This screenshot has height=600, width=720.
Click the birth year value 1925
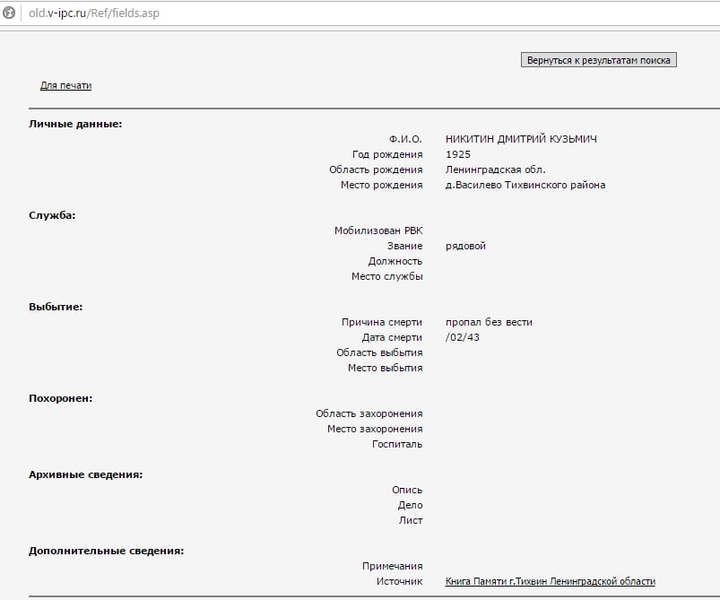click(x=458, y=154)
